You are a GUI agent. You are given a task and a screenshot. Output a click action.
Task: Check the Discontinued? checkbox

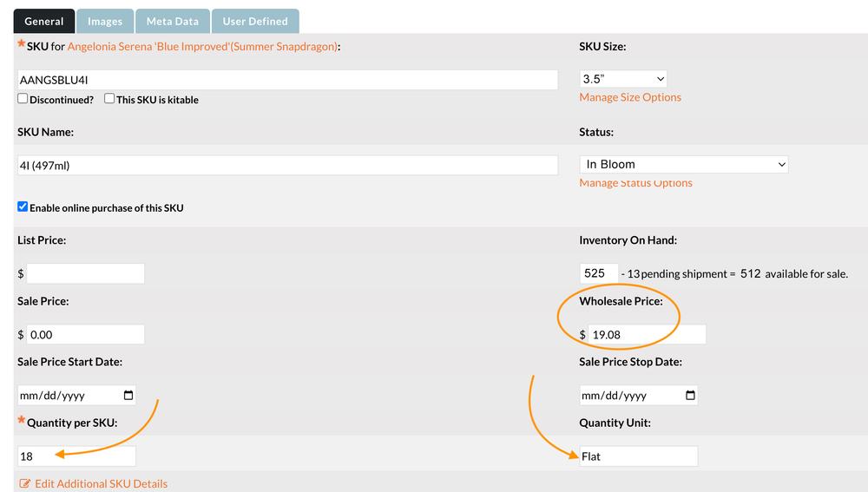coord(23,99)
